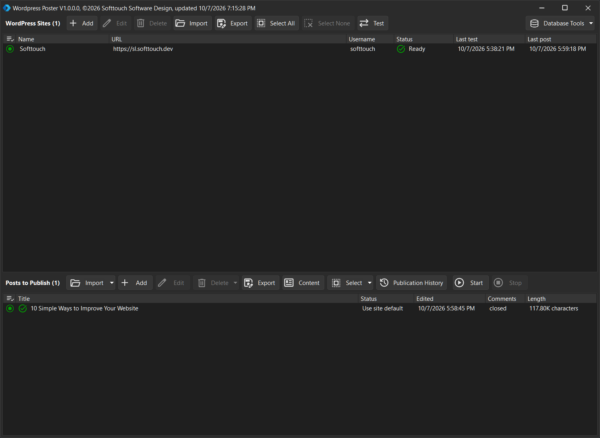Image resolution: width=600 pixels, height=438 pixels.
Task: Click the https://sl.softtouch.dev URL cell
Action: 143,49
